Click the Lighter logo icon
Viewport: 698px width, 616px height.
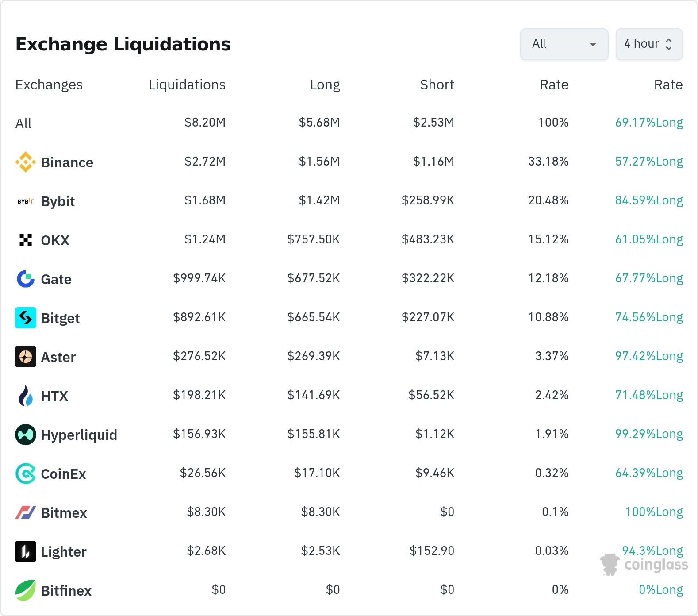click(x=26, y=551)
